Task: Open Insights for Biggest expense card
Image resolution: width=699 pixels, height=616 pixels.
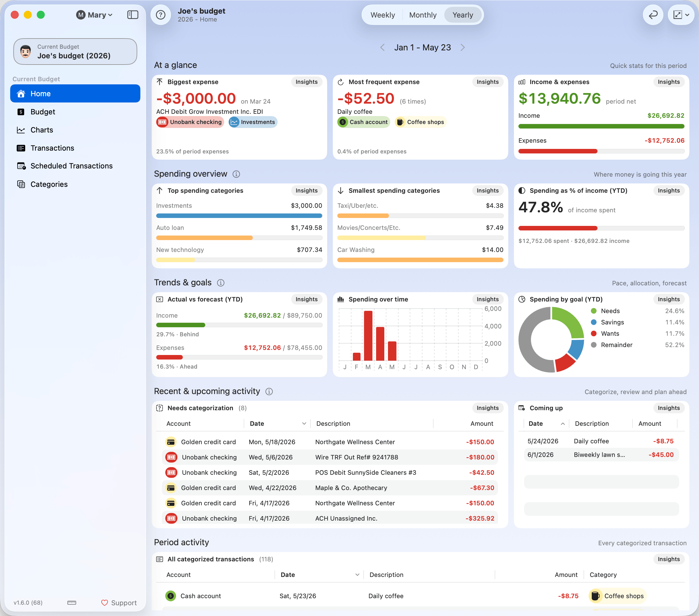Action: (306, 82)
